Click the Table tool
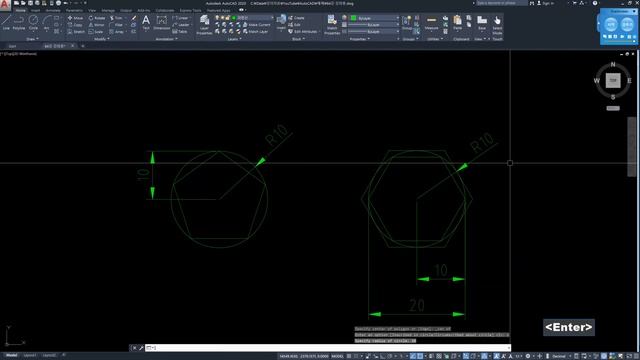 [180, 31]
